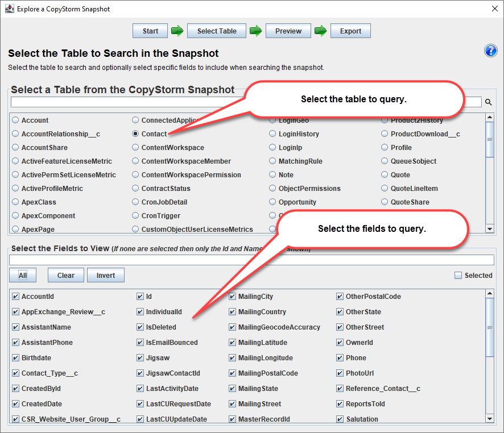
Task: Toggle the CreatedDate field checkbox
Action: tap(15, 404)
